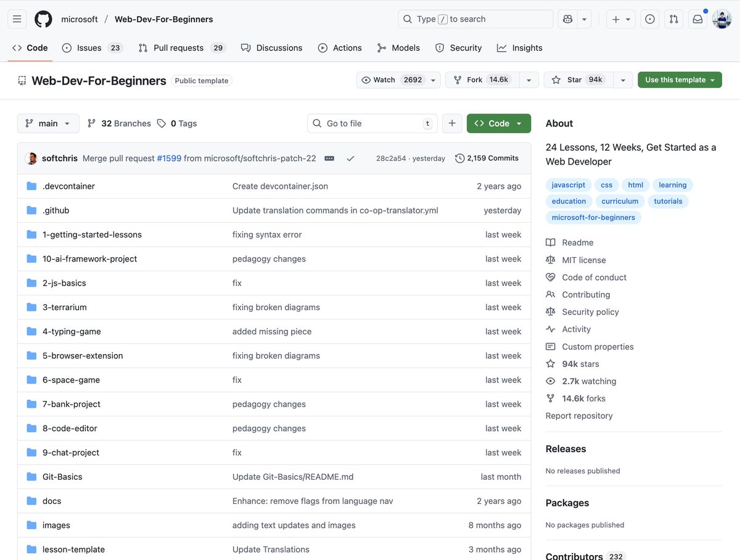Click the fork icon beside 14.6k forks

pos(551,398)
